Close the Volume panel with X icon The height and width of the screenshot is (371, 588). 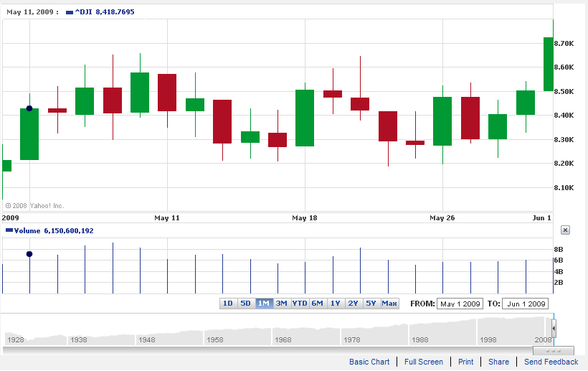(x=565, y=230)
